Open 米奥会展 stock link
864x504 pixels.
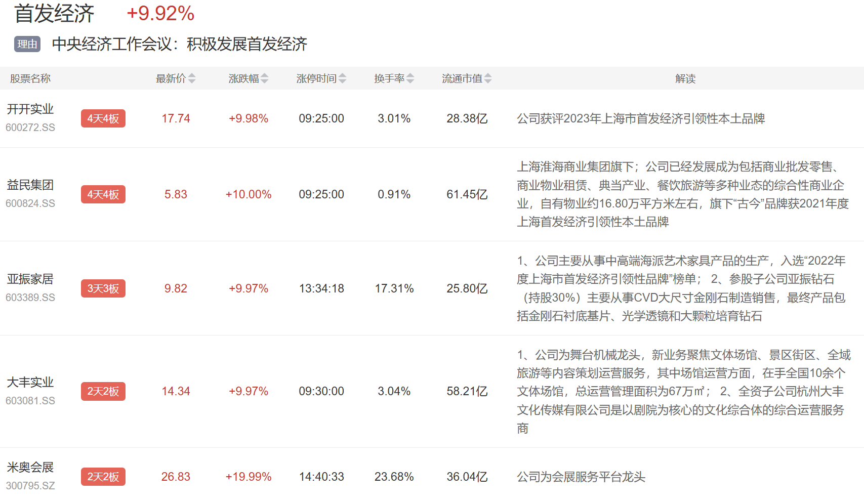[x=30, y=468]
